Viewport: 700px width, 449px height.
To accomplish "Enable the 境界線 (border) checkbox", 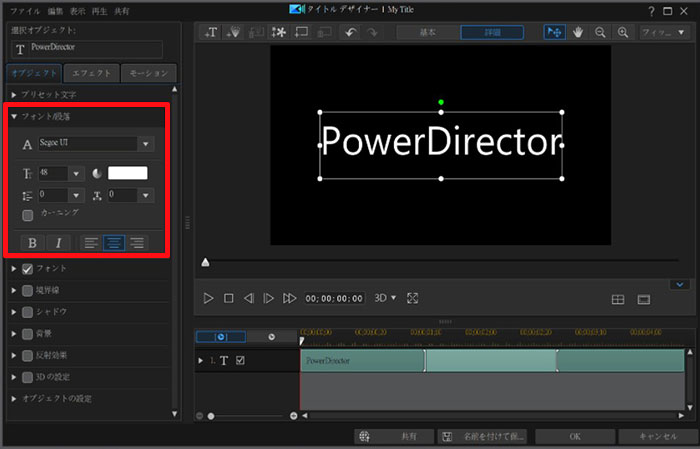I will tap(28, 291).
